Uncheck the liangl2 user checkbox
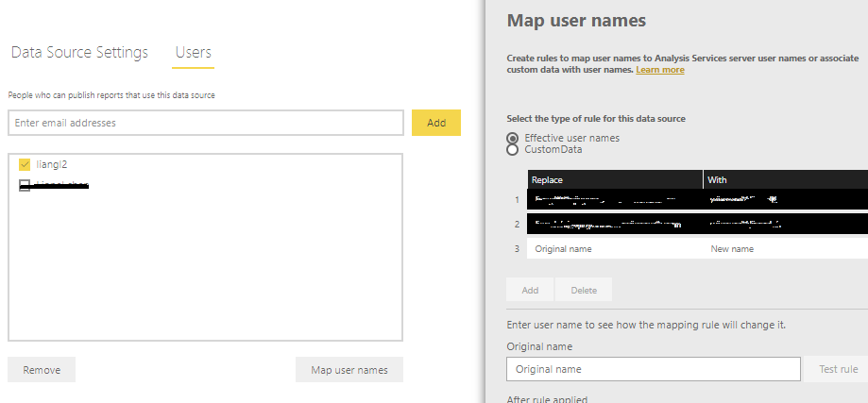 tap(25, 164)
